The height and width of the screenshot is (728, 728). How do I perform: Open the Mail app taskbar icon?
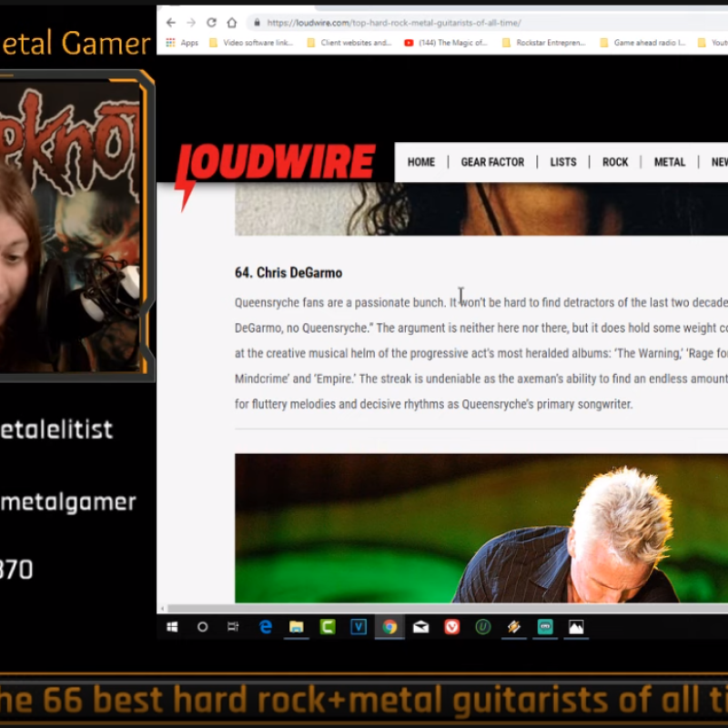pos(420,627)
